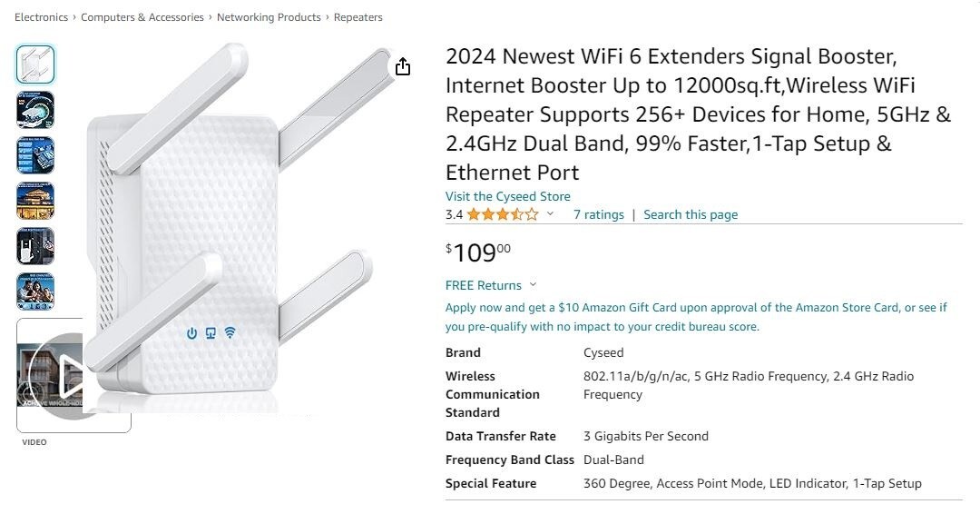Open the Networking Products breadcrumb
Image resolution: width=980 pixels, height=514 pixels.
[x=269, y=17]
